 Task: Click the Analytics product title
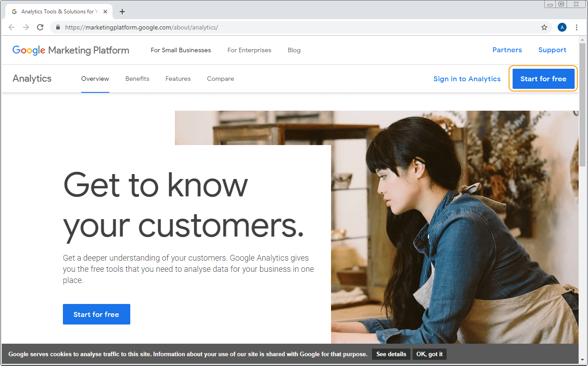click(x=32, y=79)
